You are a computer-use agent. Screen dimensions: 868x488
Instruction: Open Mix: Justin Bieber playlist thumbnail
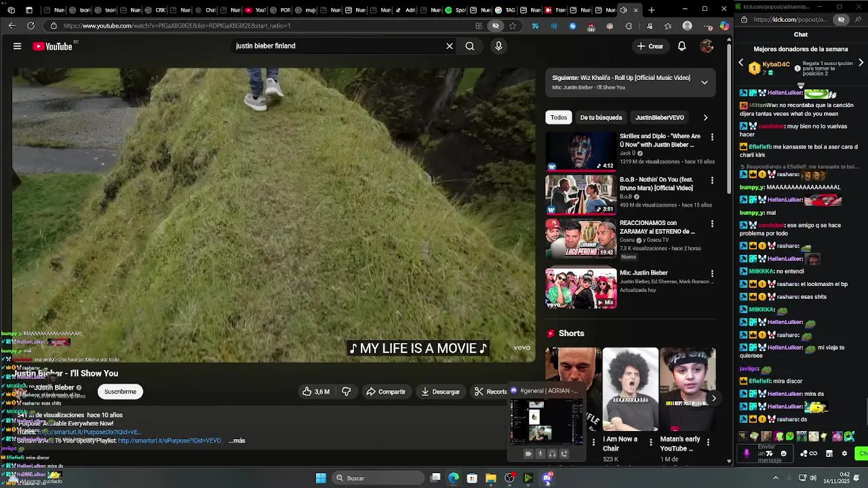[581, 288]
